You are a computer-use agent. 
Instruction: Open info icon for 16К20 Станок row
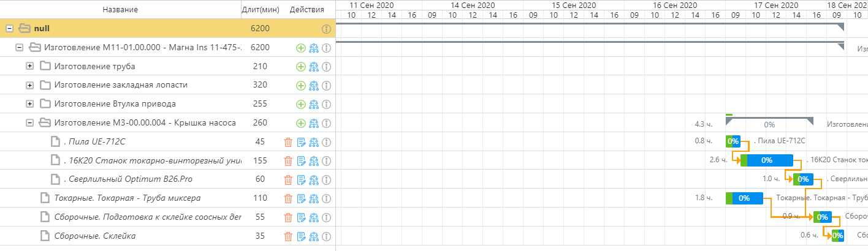tap(327, 161)
